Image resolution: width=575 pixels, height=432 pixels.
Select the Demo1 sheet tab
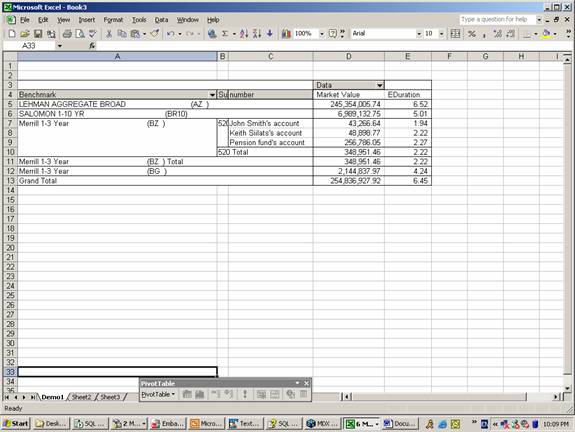pyautogui.click(x=52, y=397)
